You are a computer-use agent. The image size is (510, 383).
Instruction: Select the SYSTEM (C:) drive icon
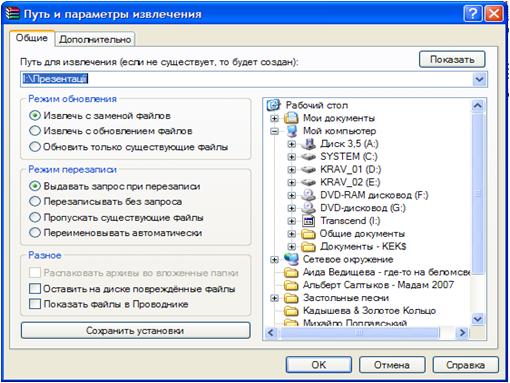[308, 157]
